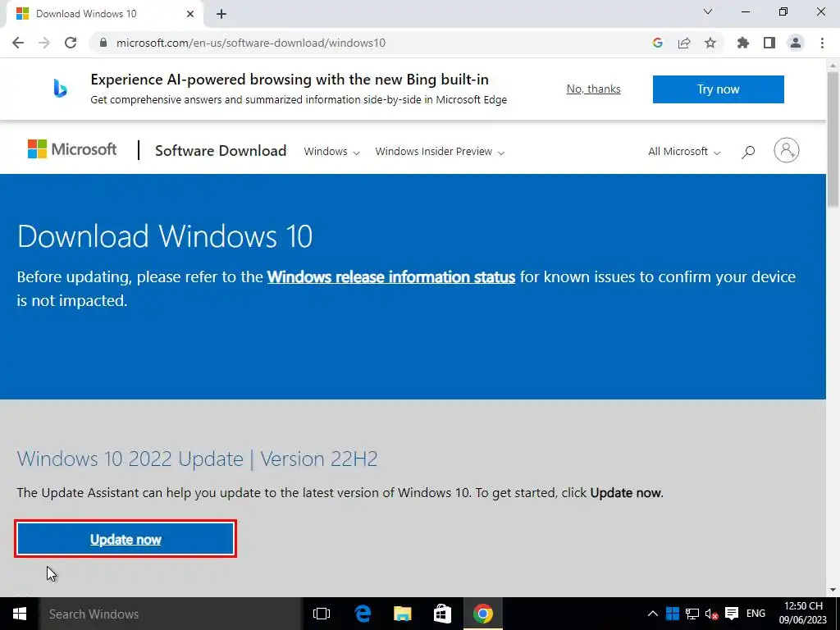Viewport: 840px width, 630px height.
Task: Click the Search Windows taskbar box
Action: pyautogui.click(x=171, y=614)
